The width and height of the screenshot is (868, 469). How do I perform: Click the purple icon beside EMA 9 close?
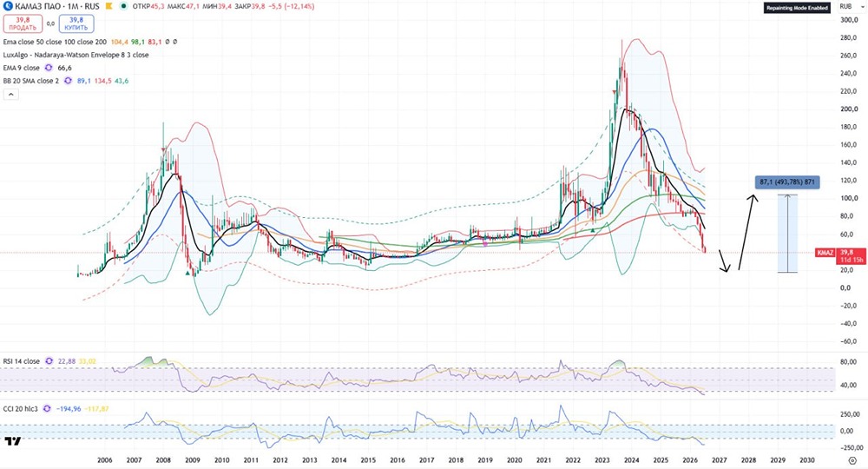49,68
